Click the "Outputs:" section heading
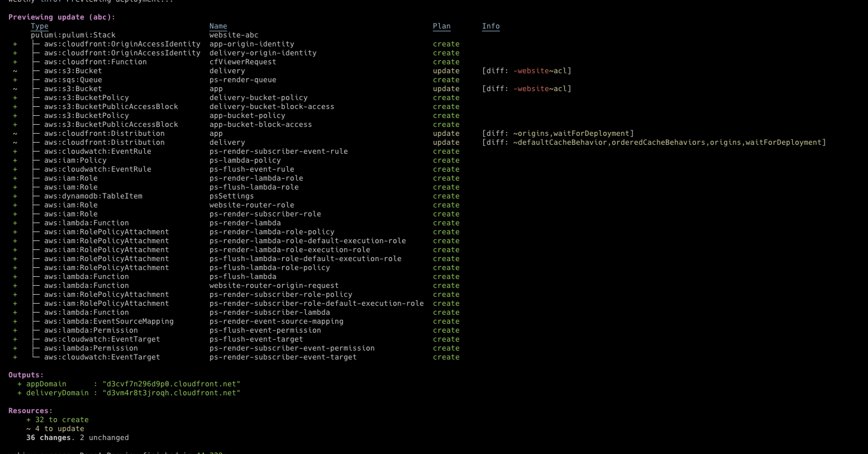Screen dimensions: 868x454 26,375
